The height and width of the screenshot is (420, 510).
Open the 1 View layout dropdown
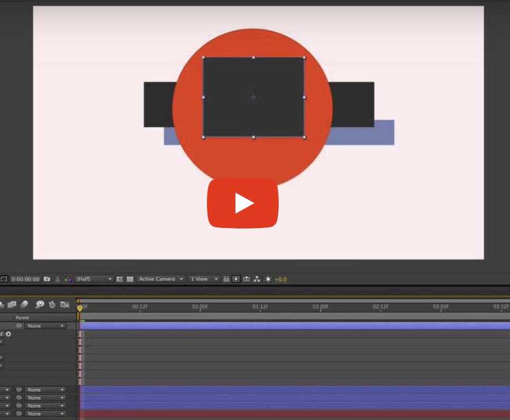pyautogui.click(x=203, y=279)
